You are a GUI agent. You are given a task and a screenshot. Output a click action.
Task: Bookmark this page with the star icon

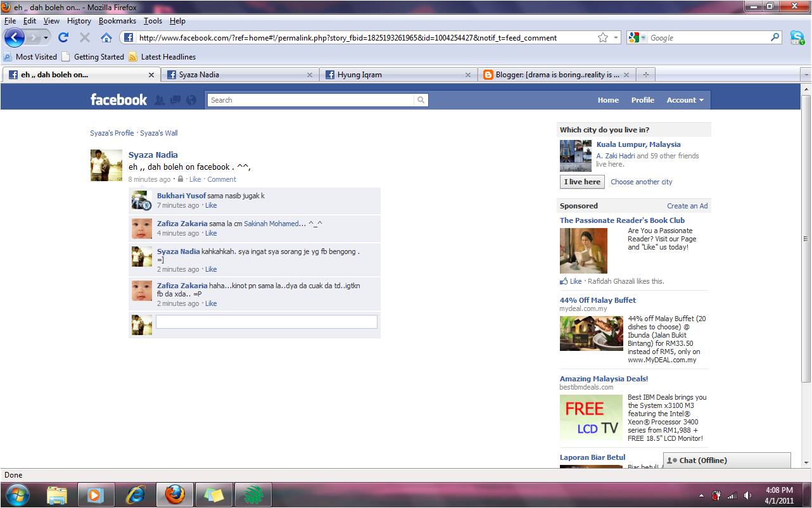click(603, 37)
